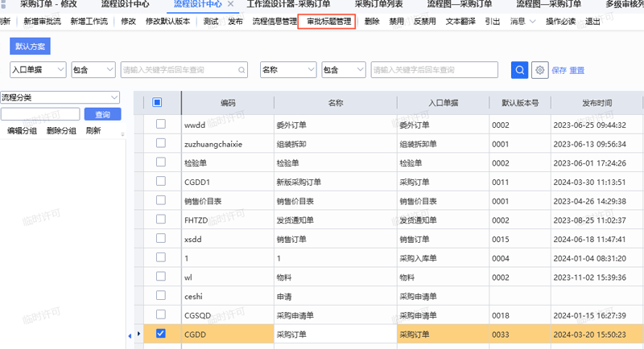
Task: Check the wl row checkbox
Action: tap(161, 277)
